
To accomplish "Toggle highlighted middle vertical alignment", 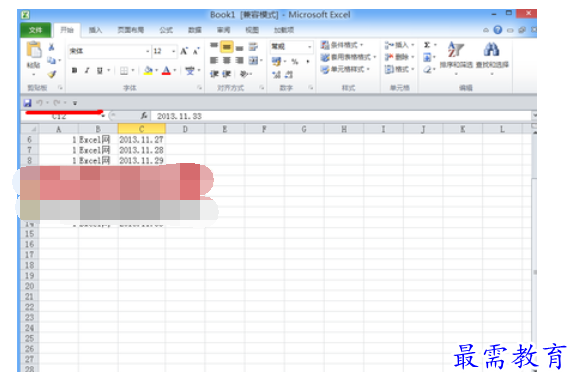I will pos(227,47).
